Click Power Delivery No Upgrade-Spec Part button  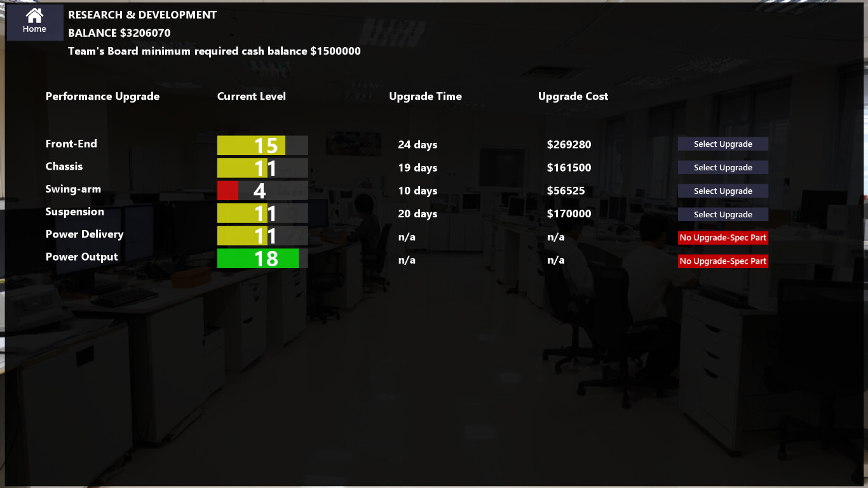723,238
